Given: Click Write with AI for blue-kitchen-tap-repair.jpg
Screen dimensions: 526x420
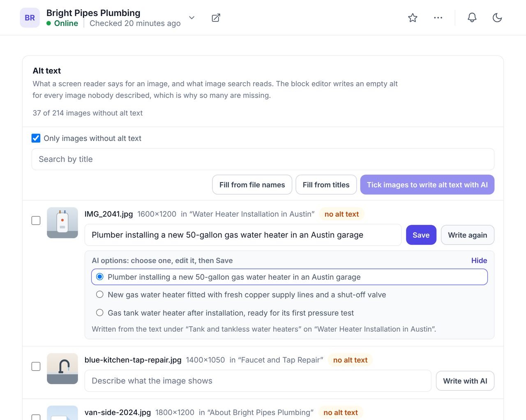Looking at the screenshot, I should click(465, 381).
